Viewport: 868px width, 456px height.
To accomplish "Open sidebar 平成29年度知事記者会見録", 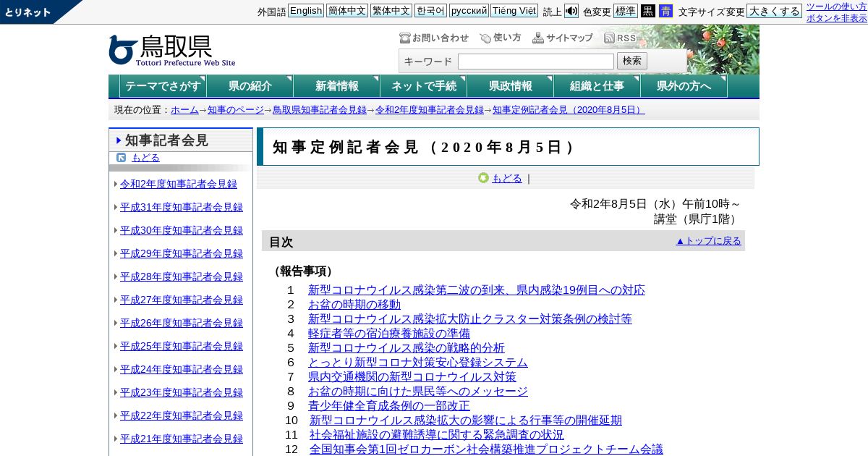I will click(181, 253).
